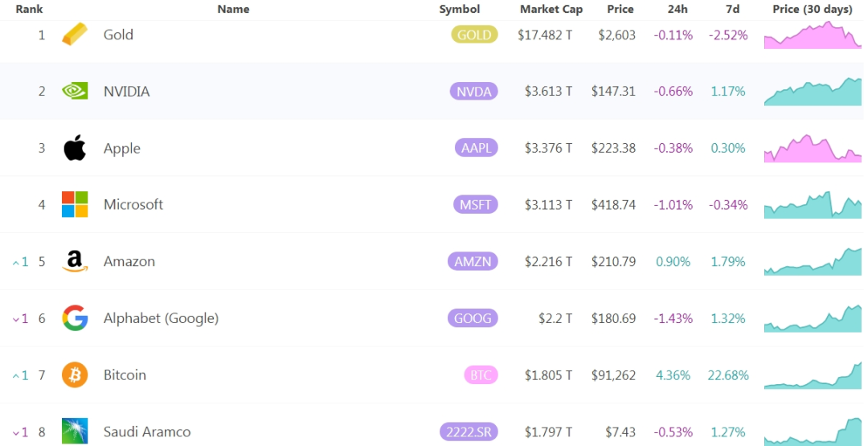Click the NVIDIA logo icon
The height and width of the screenshot is (446, 868).
(74, 91)
